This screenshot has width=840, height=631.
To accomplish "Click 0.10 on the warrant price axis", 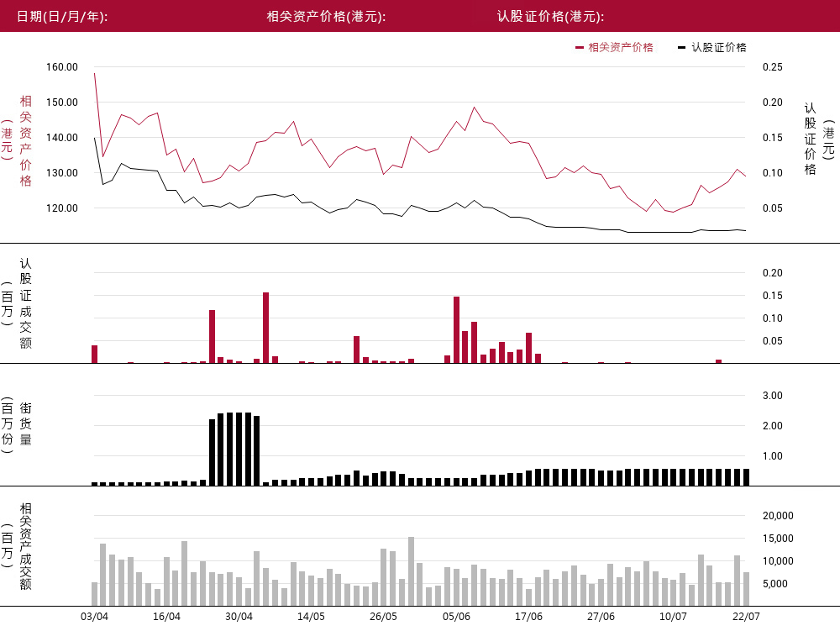I will [773, 173].
